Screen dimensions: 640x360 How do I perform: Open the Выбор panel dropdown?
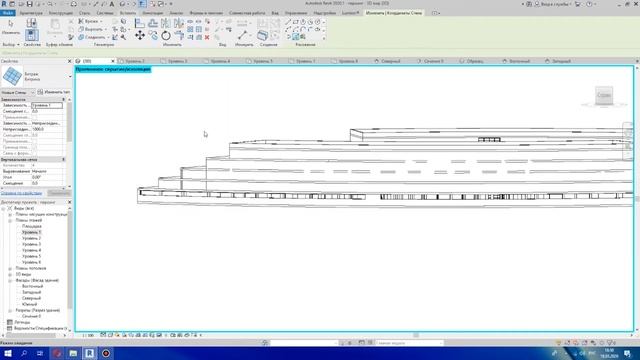11,44
